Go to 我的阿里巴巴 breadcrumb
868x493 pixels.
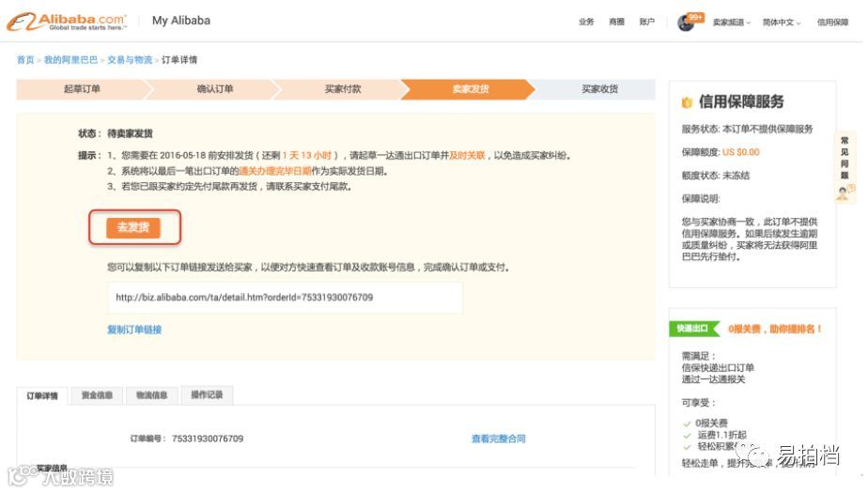click(70, 60)
